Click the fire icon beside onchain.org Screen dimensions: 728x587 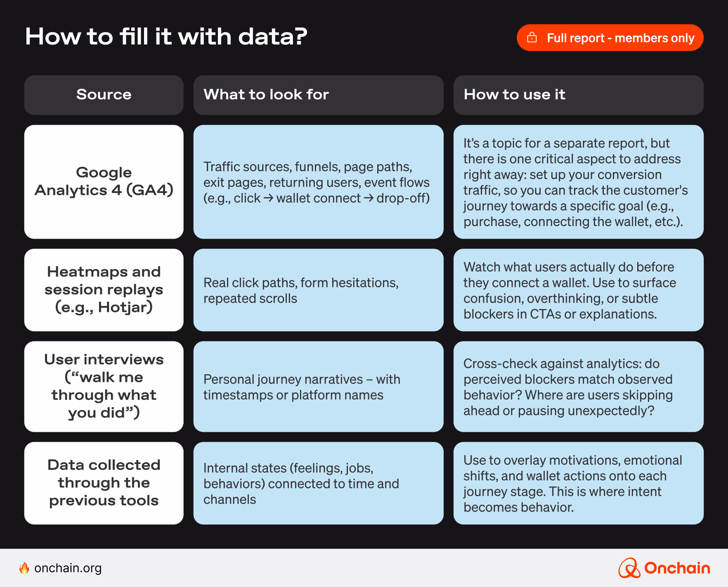(x=24, y=568)
